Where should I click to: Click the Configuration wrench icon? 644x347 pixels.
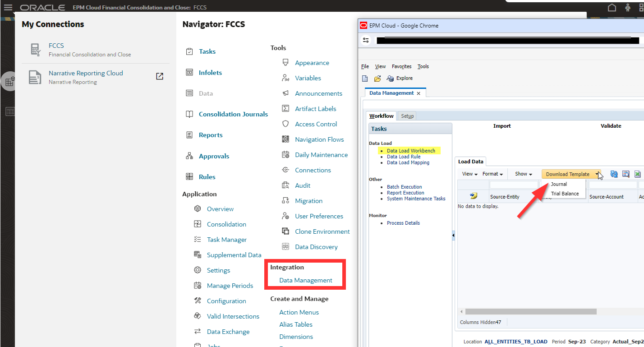[198, 301]
